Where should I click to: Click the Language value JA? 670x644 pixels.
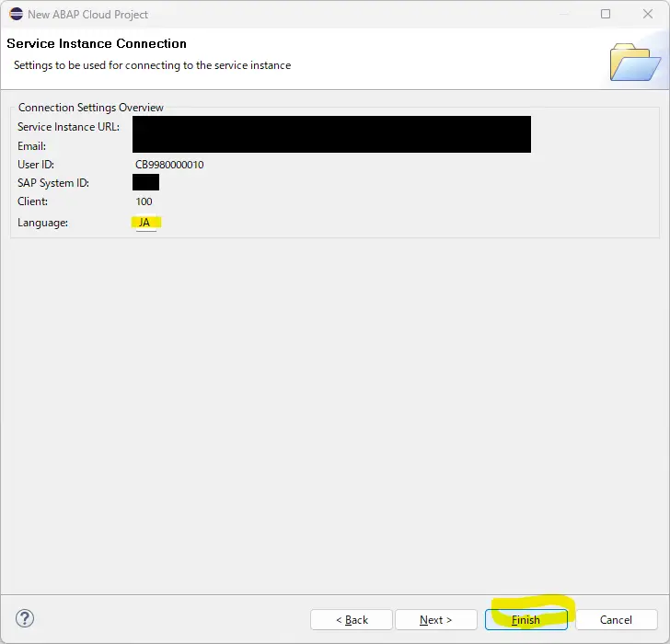[x=144, y=223]
